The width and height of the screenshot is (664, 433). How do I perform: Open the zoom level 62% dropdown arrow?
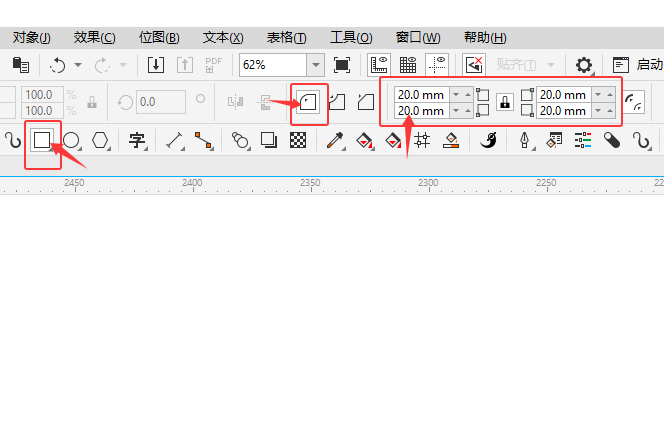click(x=315, y=65)
